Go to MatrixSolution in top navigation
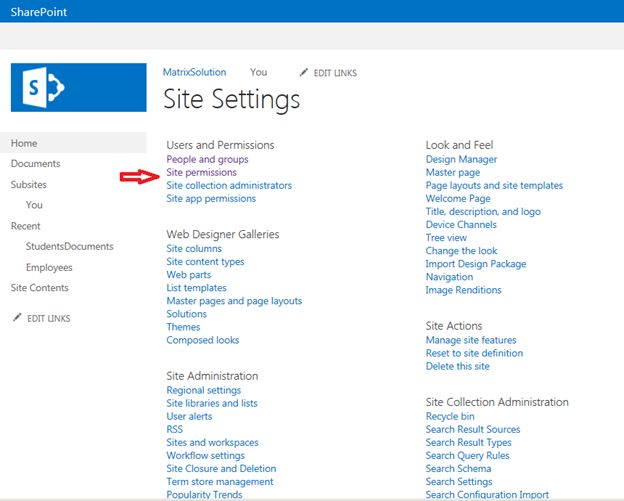 point(195,72)
